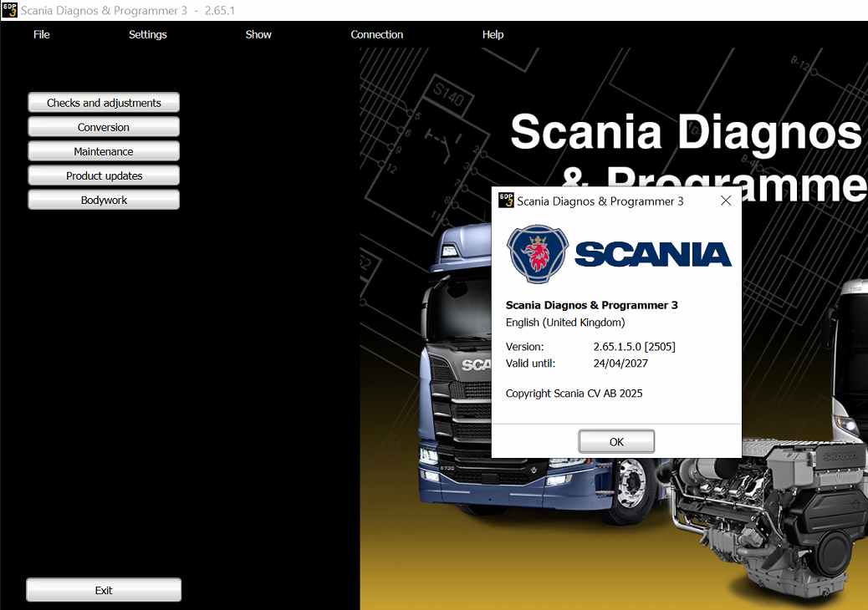Click the English (United Kingdom) language text

point(565,323)
